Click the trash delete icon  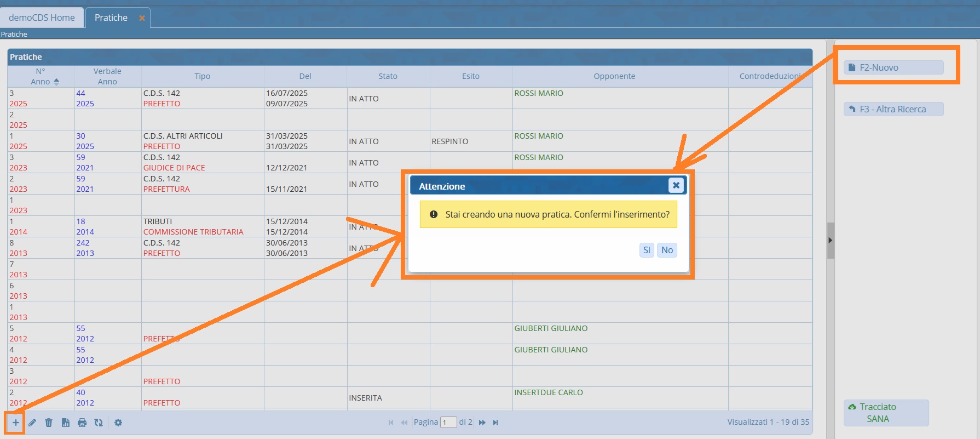(49, 423)
